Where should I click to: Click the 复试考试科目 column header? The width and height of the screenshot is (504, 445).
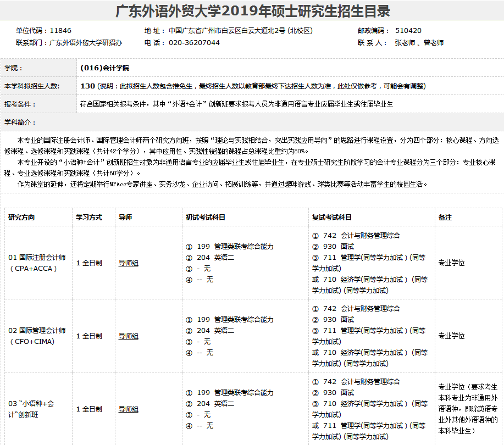(x=332, y=217)
